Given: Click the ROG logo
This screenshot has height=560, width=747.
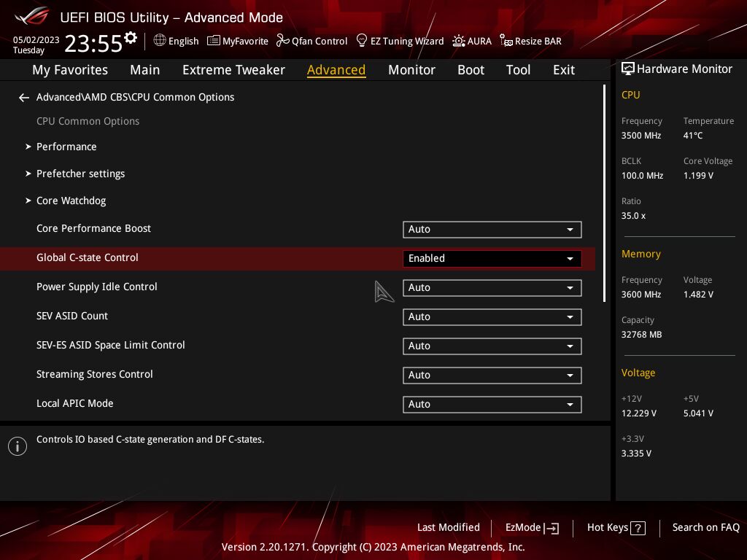Looking at the screenshot, I should pyautogui.click(x=32, y=16).
